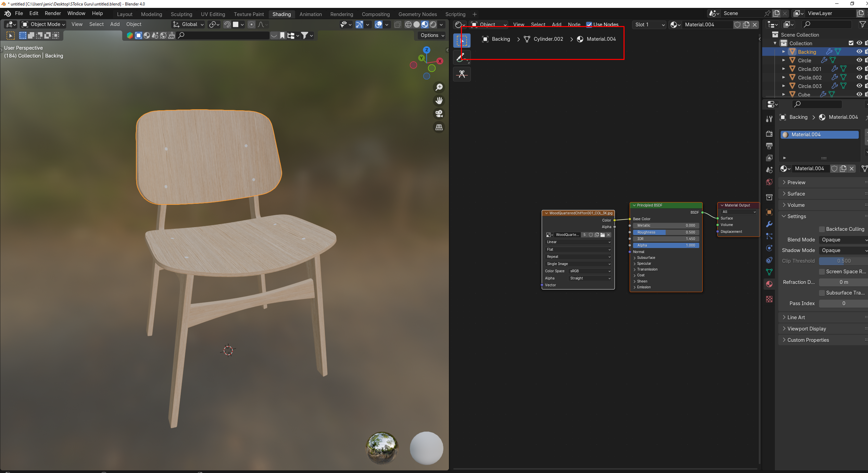The height and width of the screenshot is (473, 868).
Task: Open the Output properties tab
Action: click(769, 146)
